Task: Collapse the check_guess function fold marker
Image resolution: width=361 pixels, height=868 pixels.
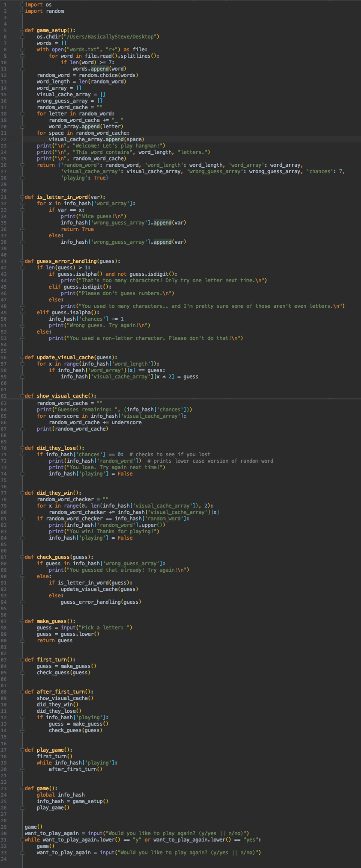Action: click(22, 557)
